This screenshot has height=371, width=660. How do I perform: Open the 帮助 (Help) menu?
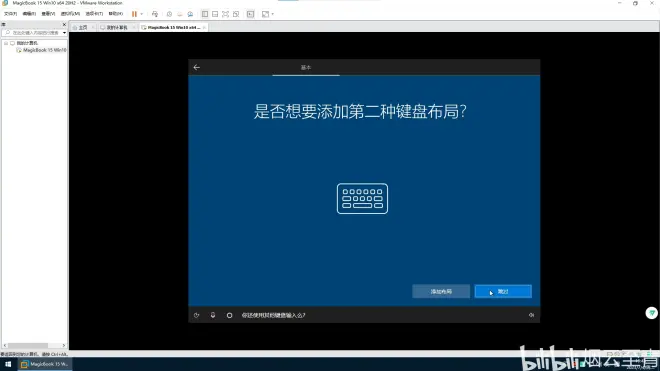point(116,14)
